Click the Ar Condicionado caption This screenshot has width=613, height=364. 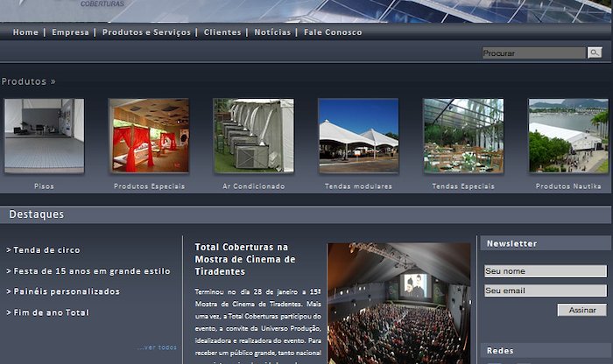click(x=254, y=186)
